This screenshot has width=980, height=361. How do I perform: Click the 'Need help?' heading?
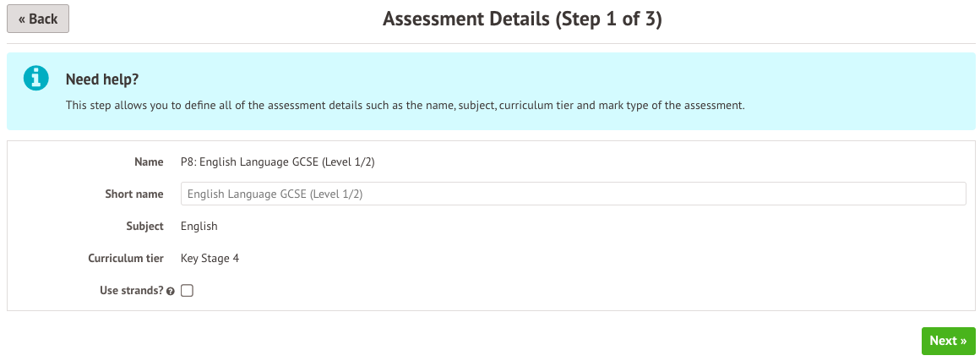pyautogui.click(x=102, y=79)
